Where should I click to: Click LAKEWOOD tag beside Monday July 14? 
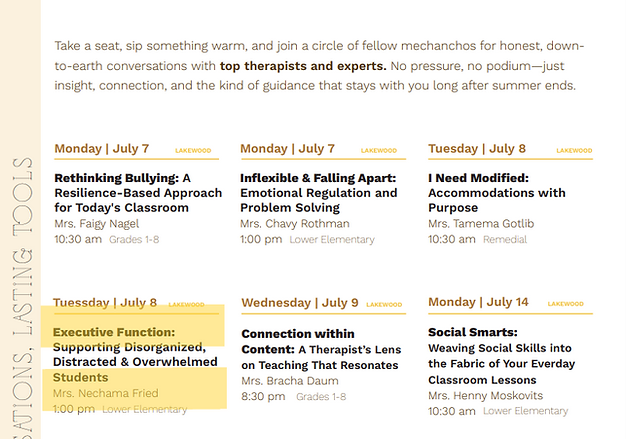pos(565,304)
